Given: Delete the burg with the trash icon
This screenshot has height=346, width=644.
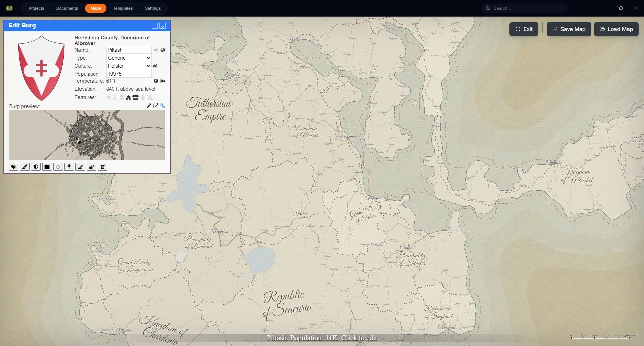Looking at the screenshot, I should (x=102, y=167).
